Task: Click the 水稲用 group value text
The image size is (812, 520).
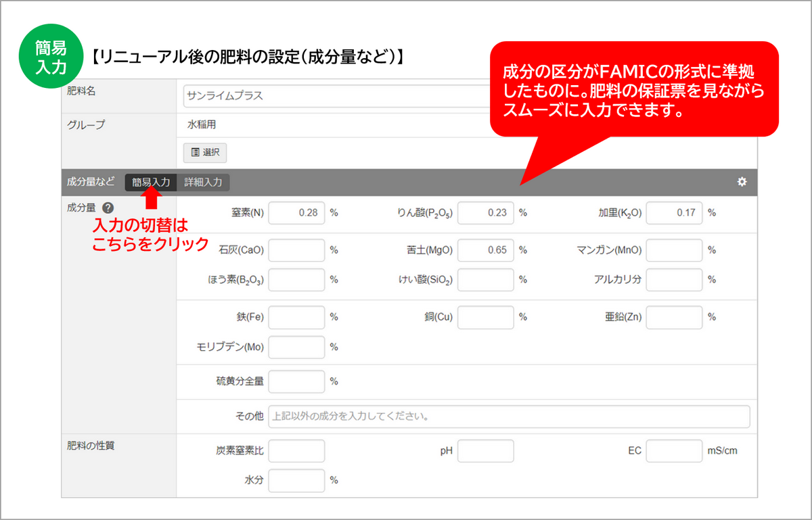Action: click(202, 125)
